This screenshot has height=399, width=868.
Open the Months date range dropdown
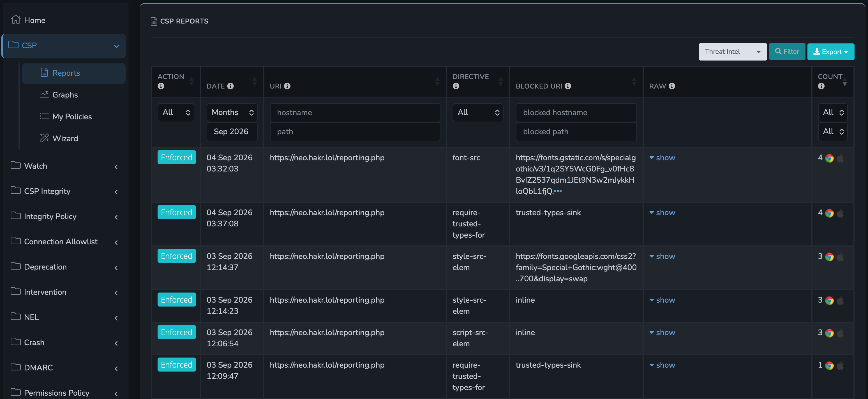(x=232, y=112)
